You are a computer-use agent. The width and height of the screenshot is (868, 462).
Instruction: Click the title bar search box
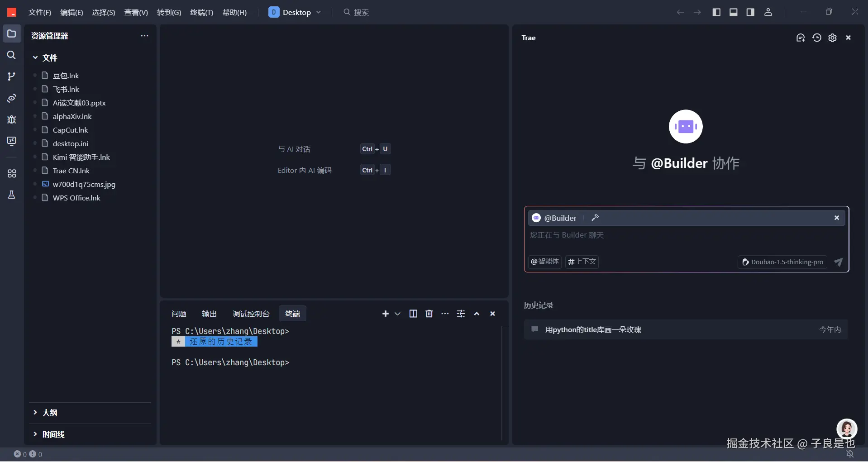tap(356, 12)
